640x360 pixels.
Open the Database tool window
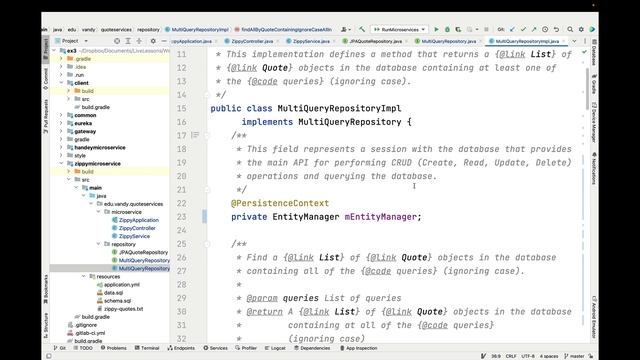[x=594, y=53]
